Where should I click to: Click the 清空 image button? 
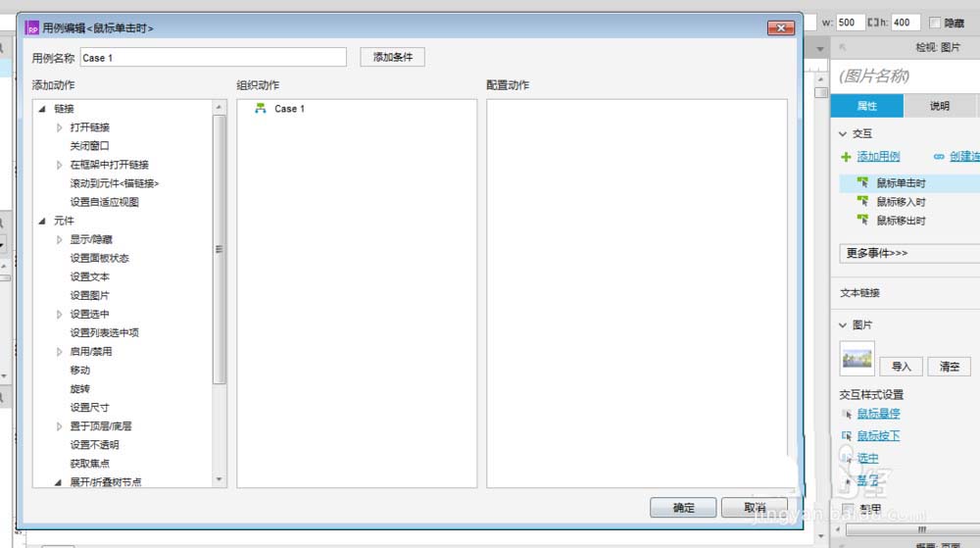coord(949,367)
